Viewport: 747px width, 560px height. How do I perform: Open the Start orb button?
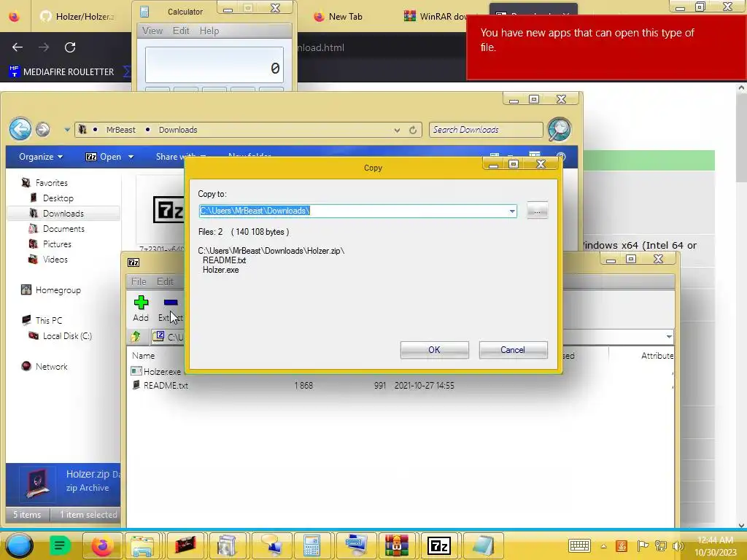pyautogui.click(x=19, y=545)
